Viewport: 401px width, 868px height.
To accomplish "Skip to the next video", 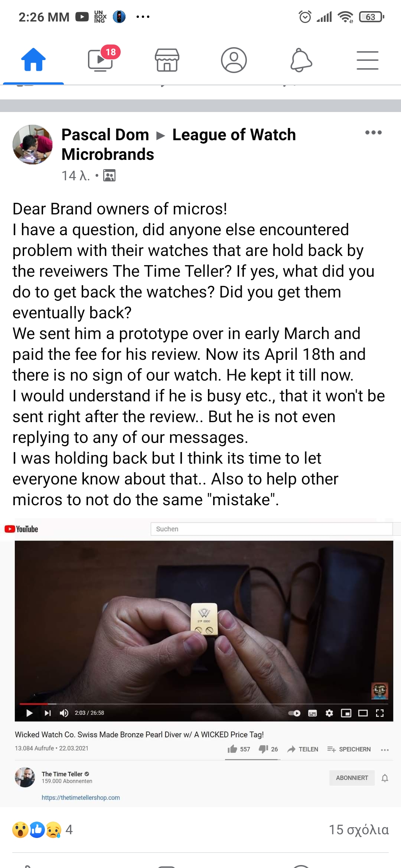I will coord(48,713).
